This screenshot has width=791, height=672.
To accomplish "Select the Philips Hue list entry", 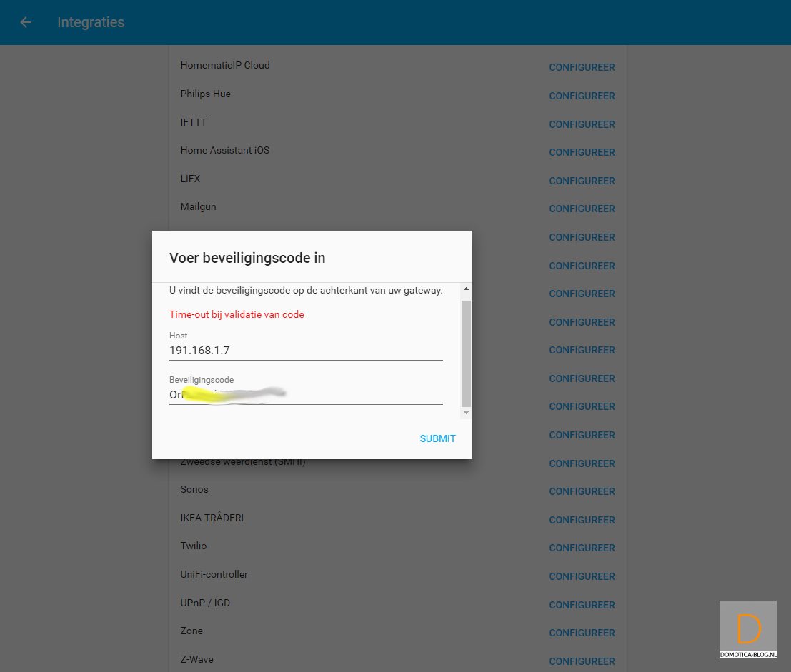I will 205,94.
